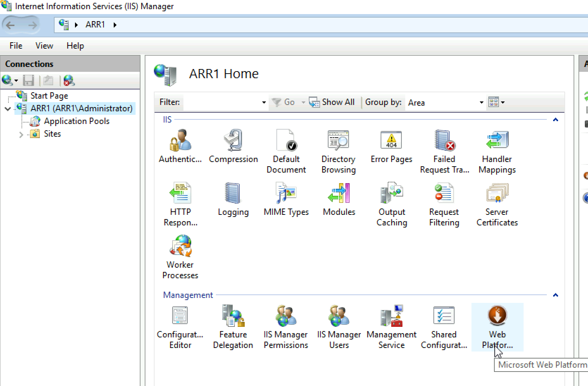Click in the Filter text field
This screenshot has width=588, height=386.
click(222, 102)
